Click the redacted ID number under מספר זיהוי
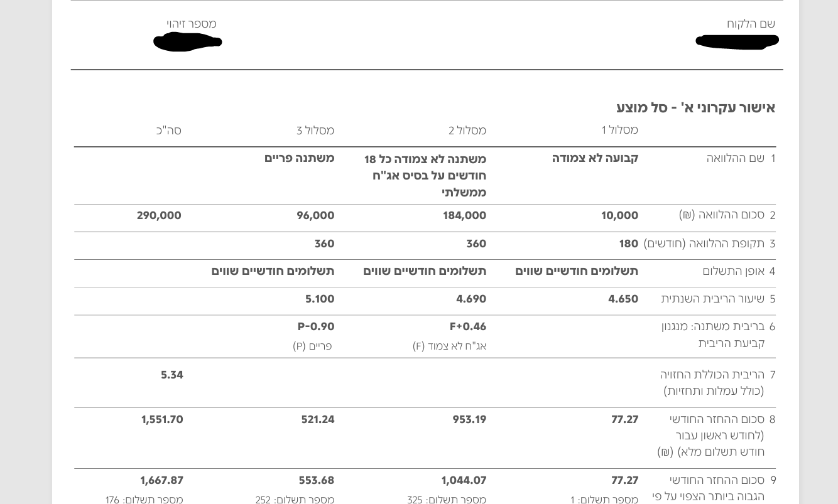Viewport: 838px width, 504px height. [x=187, y=42]
